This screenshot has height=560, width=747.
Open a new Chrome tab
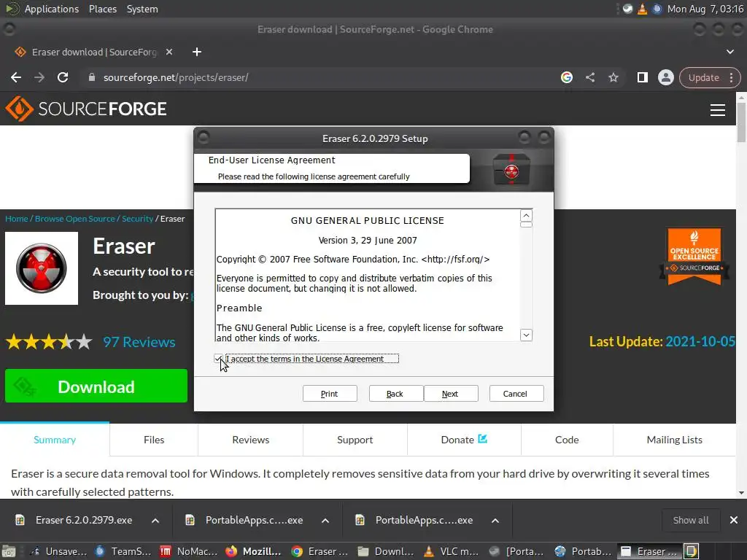[x=197, y=52]
